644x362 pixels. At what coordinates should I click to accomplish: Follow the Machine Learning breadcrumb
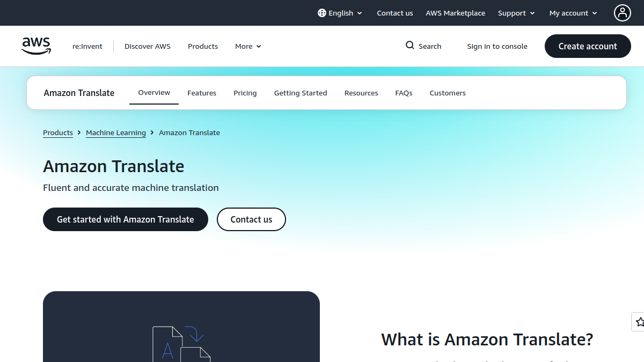coord(116,132)
